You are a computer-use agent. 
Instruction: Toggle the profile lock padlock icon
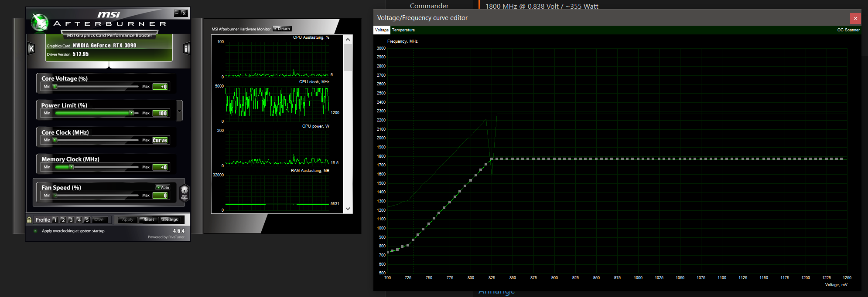(29, 220)
